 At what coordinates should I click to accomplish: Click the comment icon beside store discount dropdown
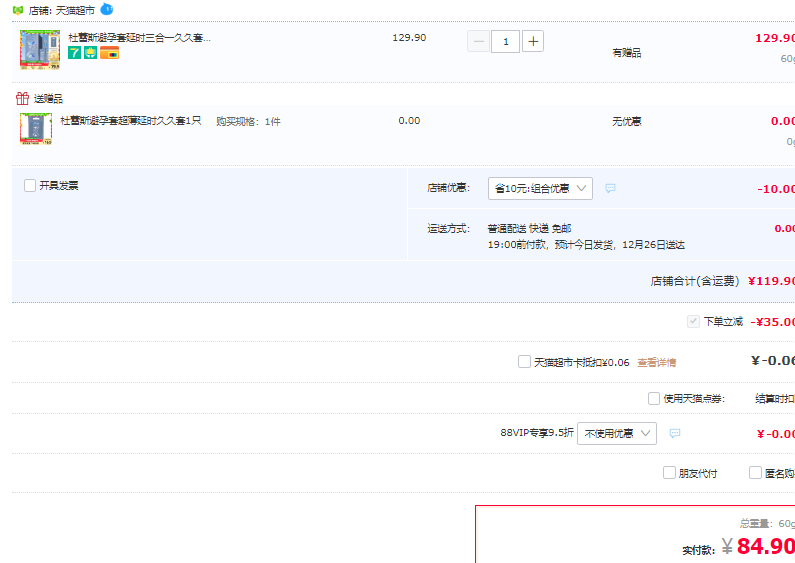(610, 188)
